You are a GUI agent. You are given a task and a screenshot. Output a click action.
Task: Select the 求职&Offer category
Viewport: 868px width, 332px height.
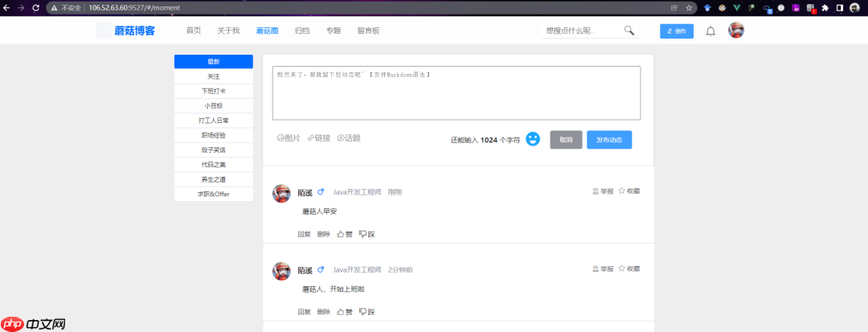coord(214,195)
